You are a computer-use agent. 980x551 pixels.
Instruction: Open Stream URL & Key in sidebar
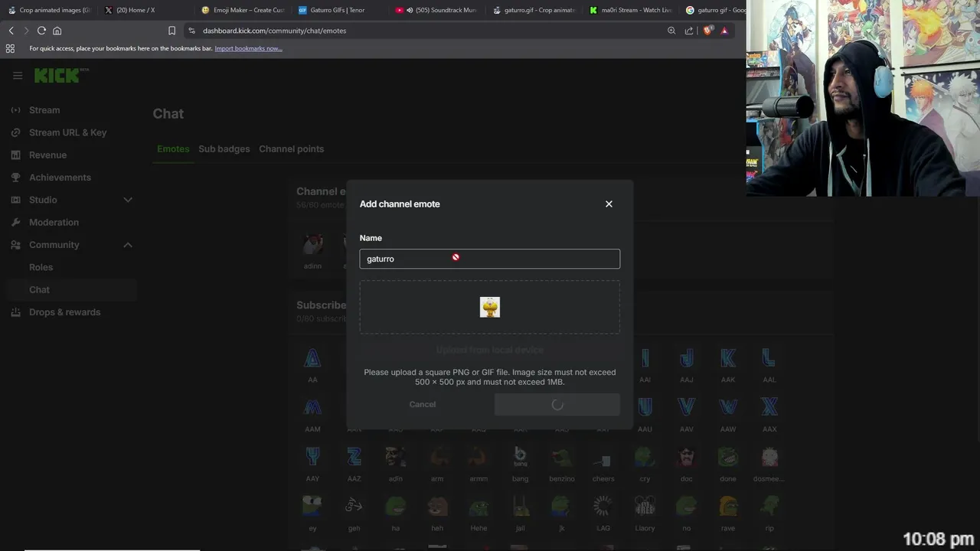pos(67,132)
